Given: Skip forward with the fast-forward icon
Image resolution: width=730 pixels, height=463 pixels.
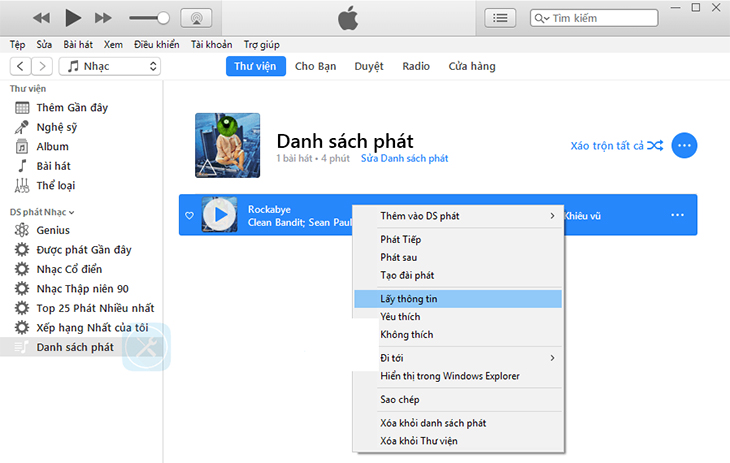Looking at the screenshot, I should point(103,18).
